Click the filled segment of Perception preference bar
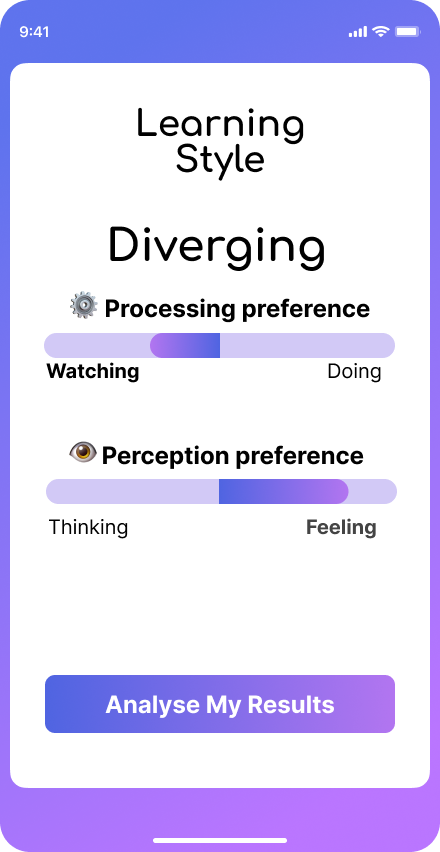 pyautogui.click(x=283, y=491)
